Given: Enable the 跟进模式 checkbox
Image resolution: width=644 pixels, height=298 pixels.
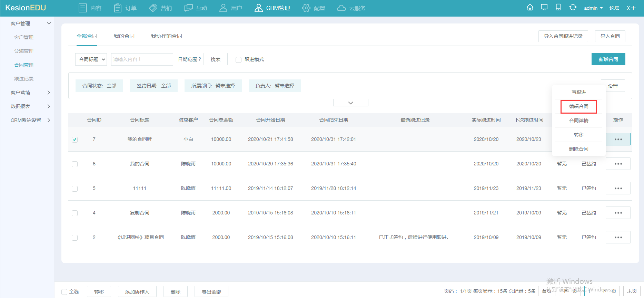Looking at the screenshot, I should (238, 60).
